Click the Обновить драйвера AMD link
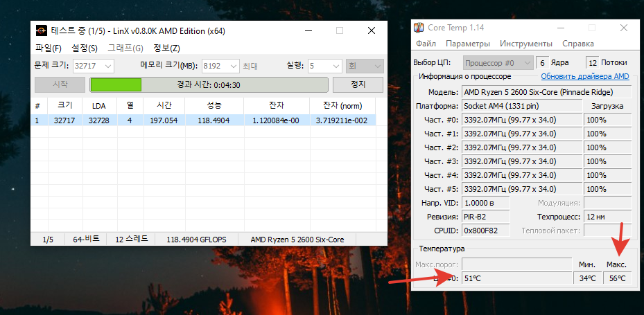 tap(584, 76)
